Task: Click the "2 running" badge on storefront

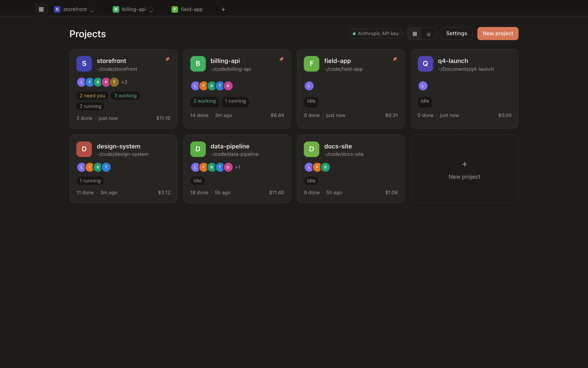Action: pos(90,106)
